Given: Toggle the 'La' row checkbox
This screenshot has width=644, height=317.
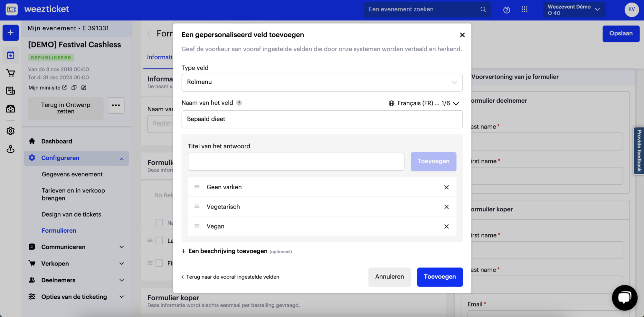Looking at the screenshot, I should [x=159, y=241].
